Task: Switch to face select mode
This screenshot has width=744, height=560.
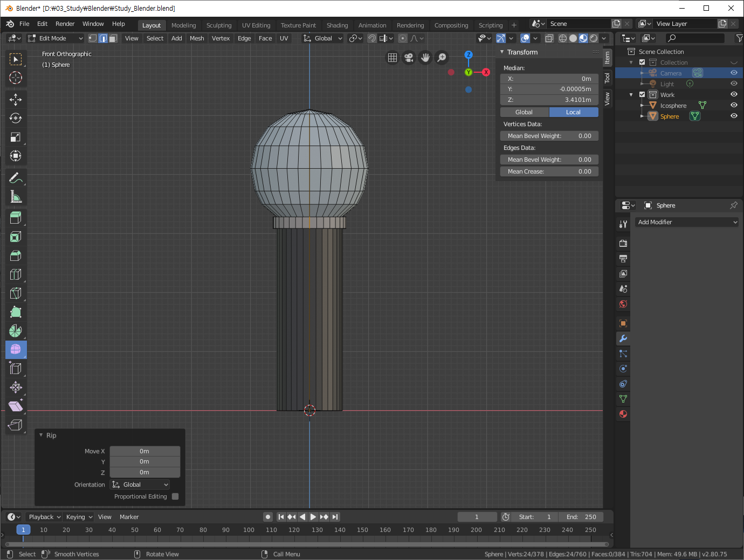Action: [x=113, y=38]
